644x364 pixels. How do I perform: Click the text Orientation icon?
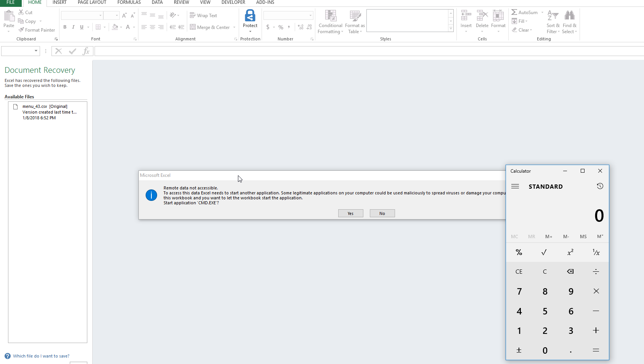coord(173,15)
